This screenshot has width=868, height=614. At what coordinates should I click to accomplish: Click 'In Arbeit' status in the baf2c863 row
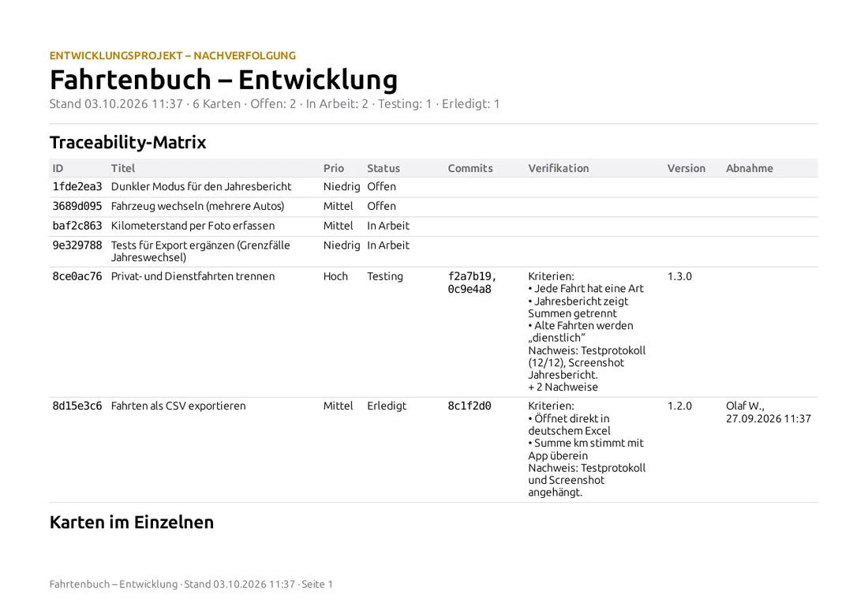click(388, 226)
